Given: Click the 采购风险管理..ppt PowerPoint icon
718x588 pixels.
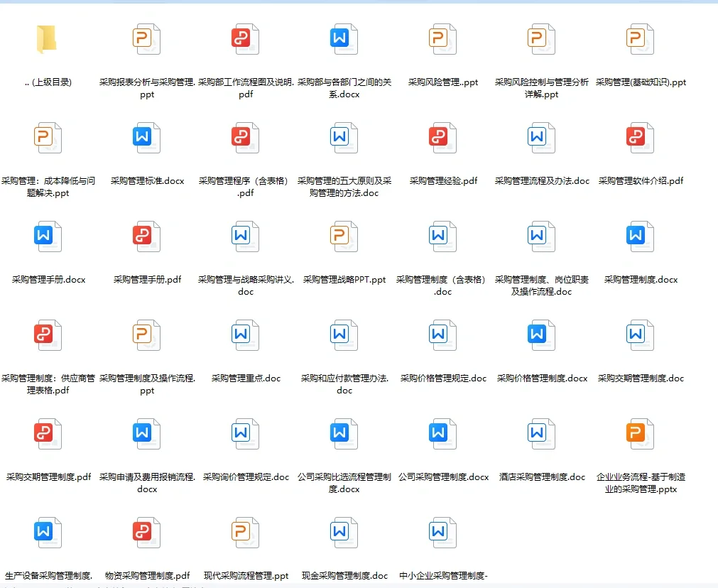Looking at the screenshot, I should [442, 39].
